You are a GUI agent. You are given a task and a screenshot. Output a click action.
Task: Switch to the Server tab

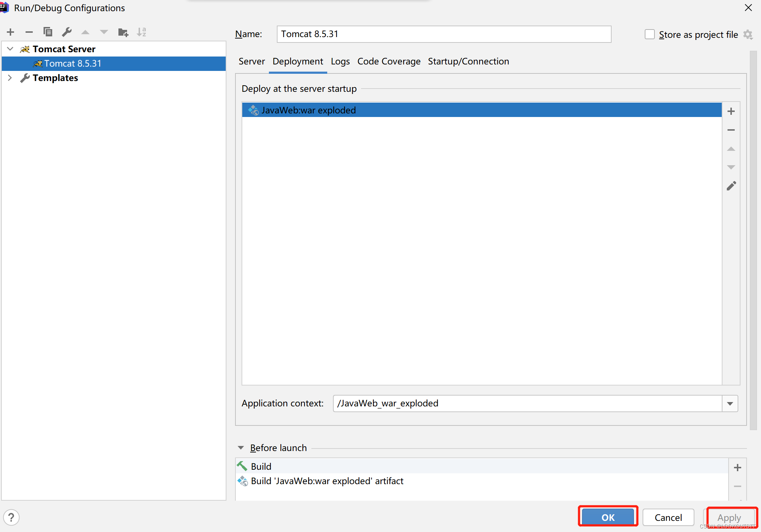[252, 62]
